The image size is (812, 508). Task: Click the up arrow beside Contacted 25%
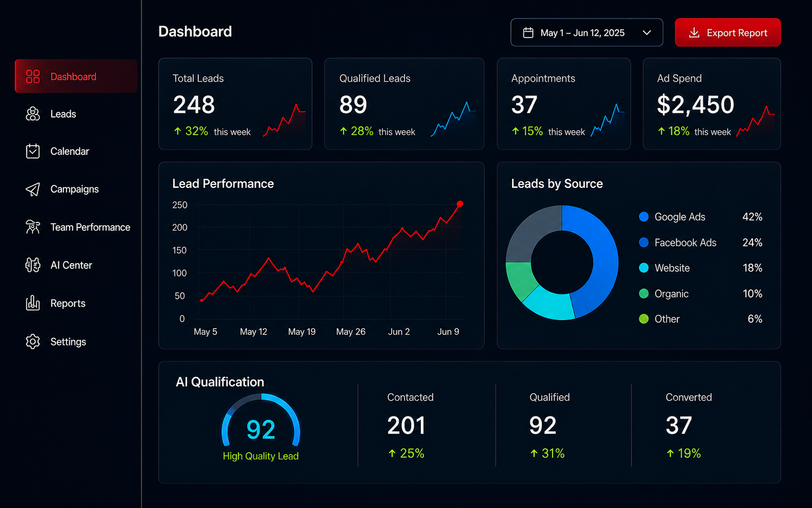tap(392, 453)
